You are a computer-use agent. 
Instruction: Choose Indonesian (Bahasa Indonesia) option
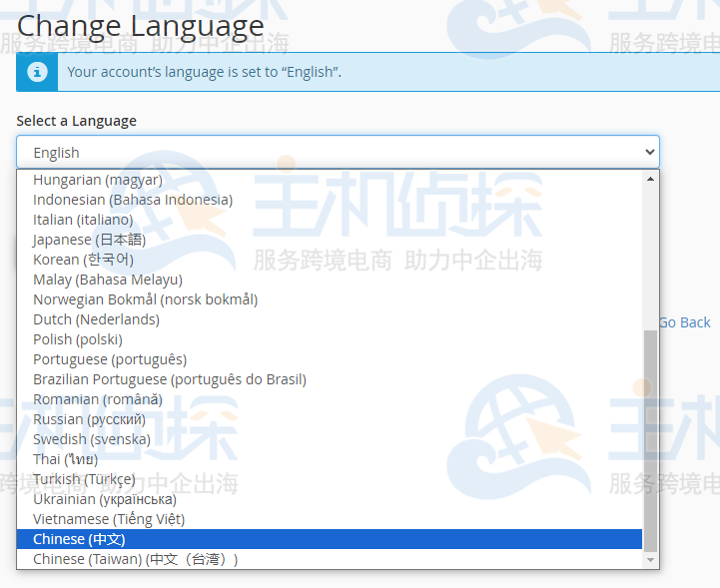pyautogui.click(x=330, y=200)
